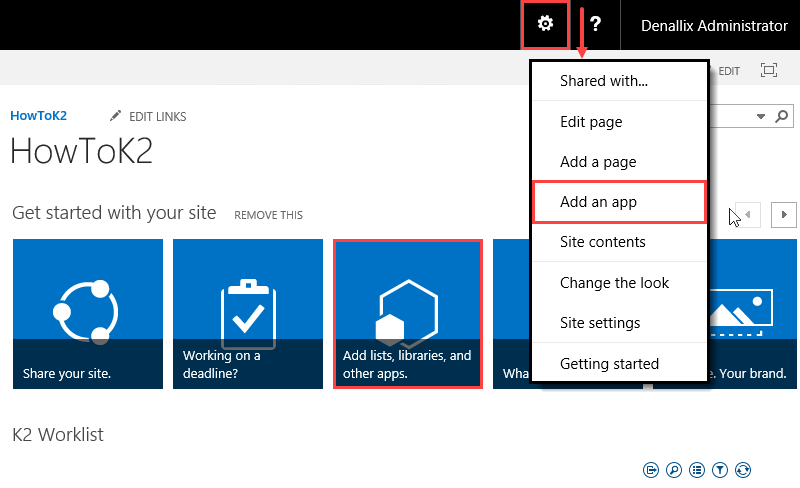Refresh the K2 Worklist
The image size is (800, 488).
743,469
